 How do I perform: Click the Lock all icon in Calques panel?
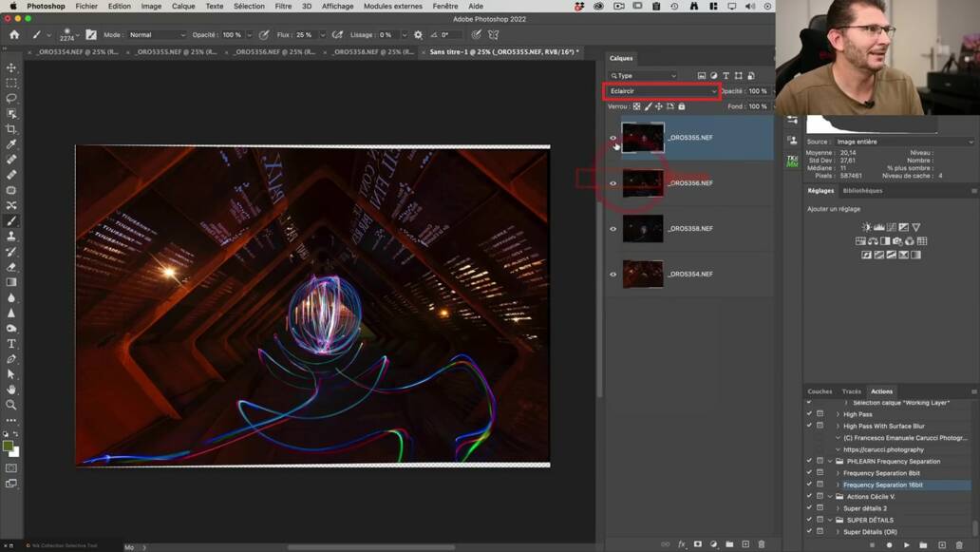pos(682,105)
